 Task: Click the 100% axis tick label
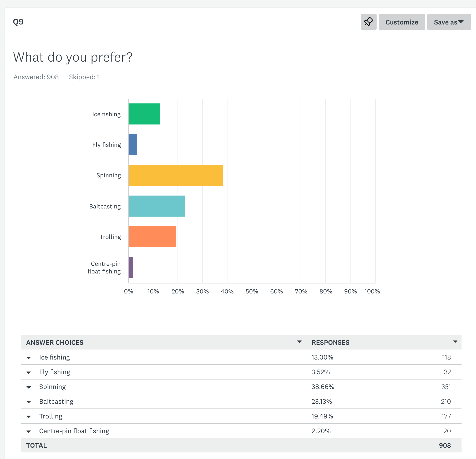tap(372, 291)
